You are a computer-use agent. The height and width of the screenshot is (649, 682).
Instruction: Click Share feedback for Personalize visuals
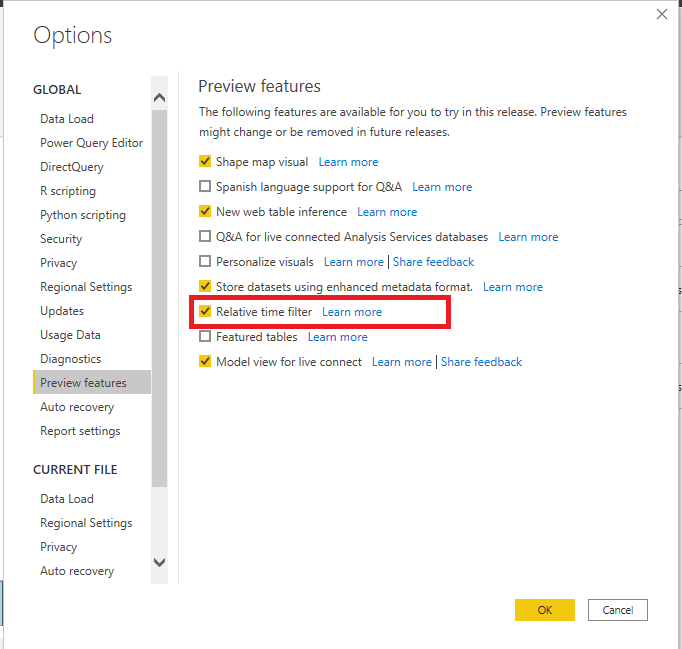coord(433,262)
